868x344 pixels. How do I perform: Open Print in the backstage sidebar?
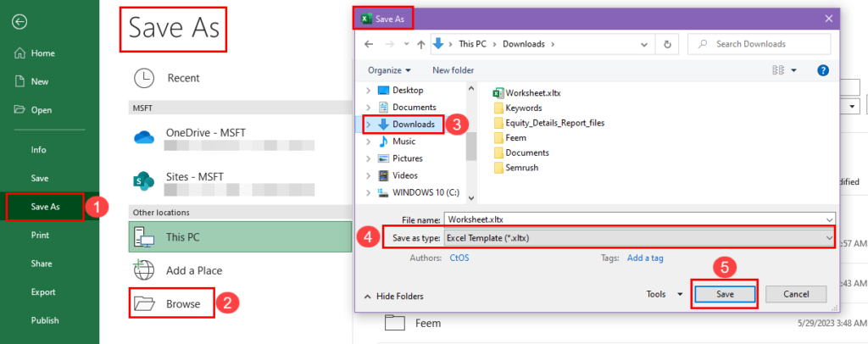pyautogui.click(x=40, y=235)
